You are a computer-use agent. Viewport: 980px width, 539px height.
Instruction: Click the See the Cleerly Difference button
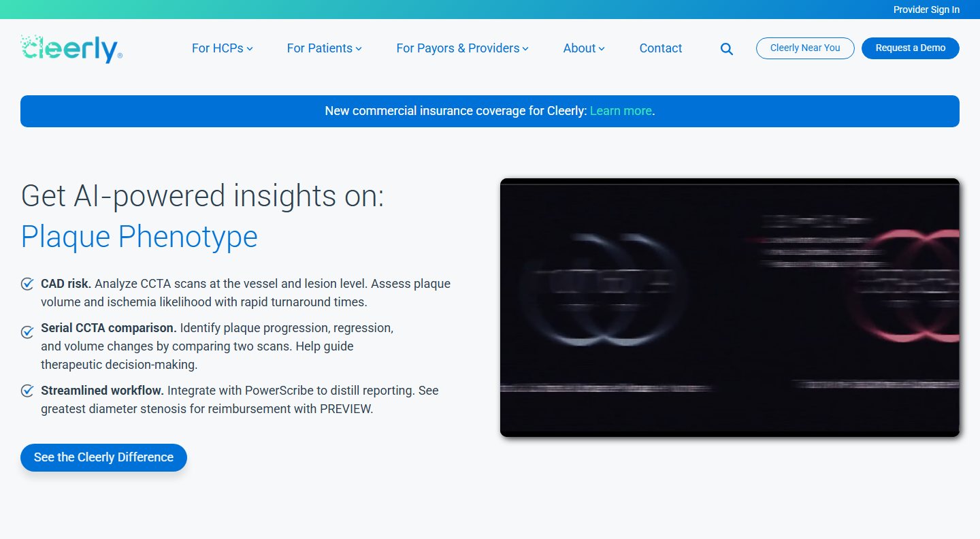(103, 457)
